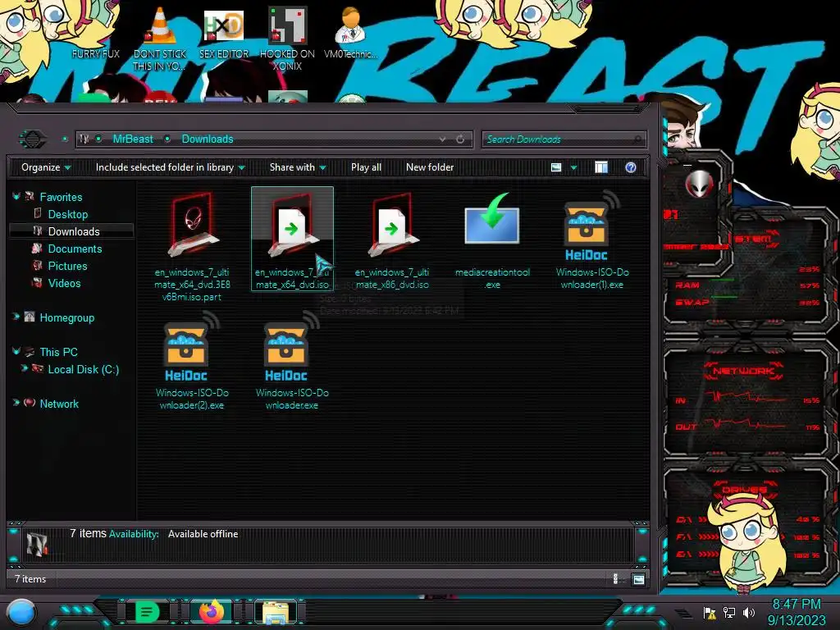
Task: Open the green notes app on taskbar
Action: [146, 612]
